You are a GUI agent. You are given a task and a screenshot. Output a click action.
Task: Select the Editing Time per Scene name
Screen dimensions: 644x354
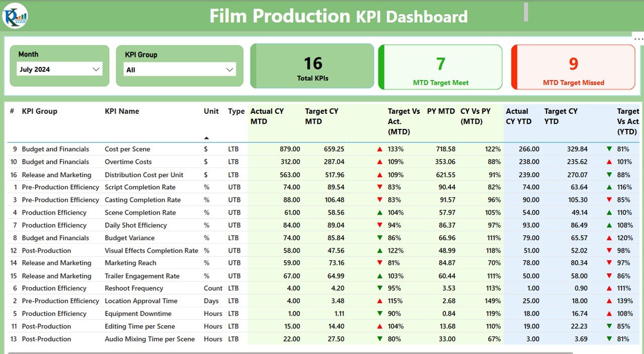pyautogui.click(x=140, y=326)
